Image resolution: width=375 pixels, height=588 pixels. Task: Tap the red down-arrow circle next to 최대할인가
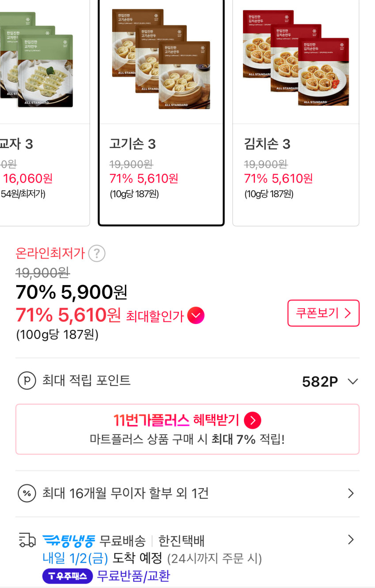(196, 316)
